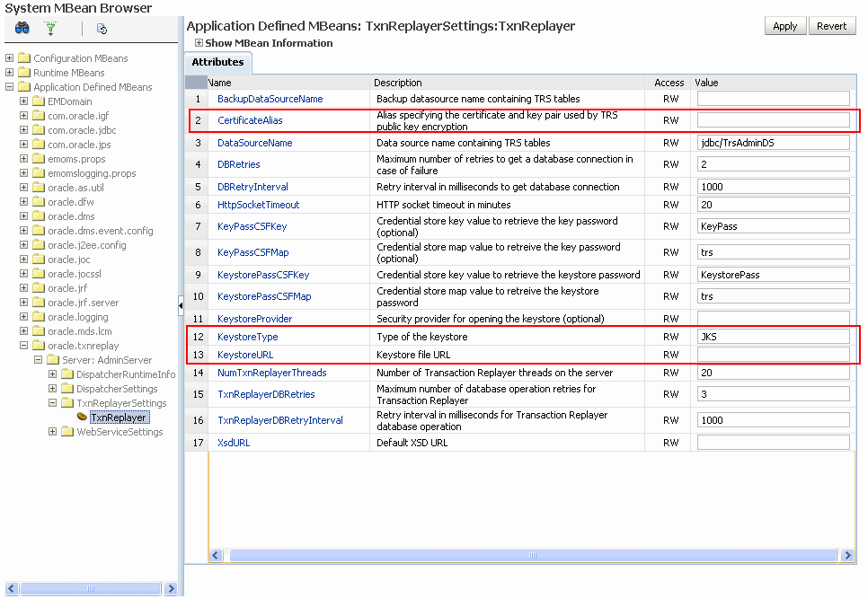Open the HttpSocketTimeout attribute link
The image size is (868, 598).
pyautogui.click(x=258, y=205)
